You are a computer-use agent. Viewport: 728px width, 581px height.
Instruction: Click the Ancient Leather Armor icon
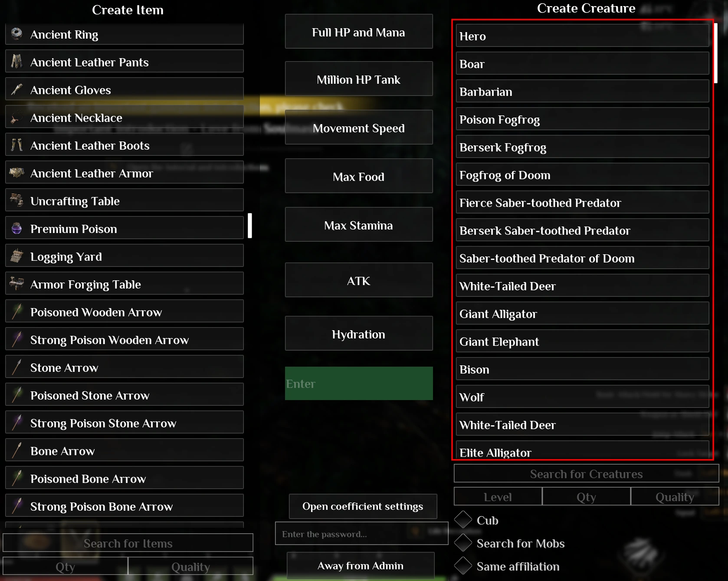16,173
